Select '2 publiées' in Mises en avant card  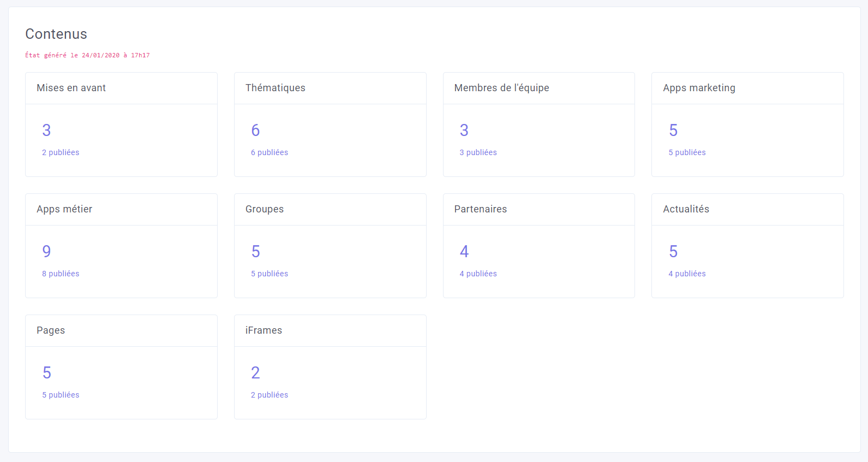click(x=61, y=152)
